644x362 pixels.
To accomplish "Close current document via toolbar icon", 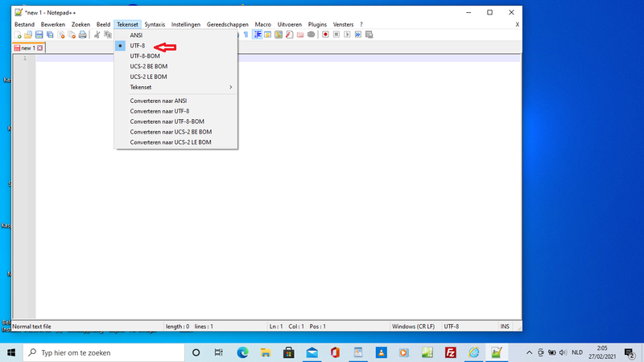I will [x=61, y=35].
